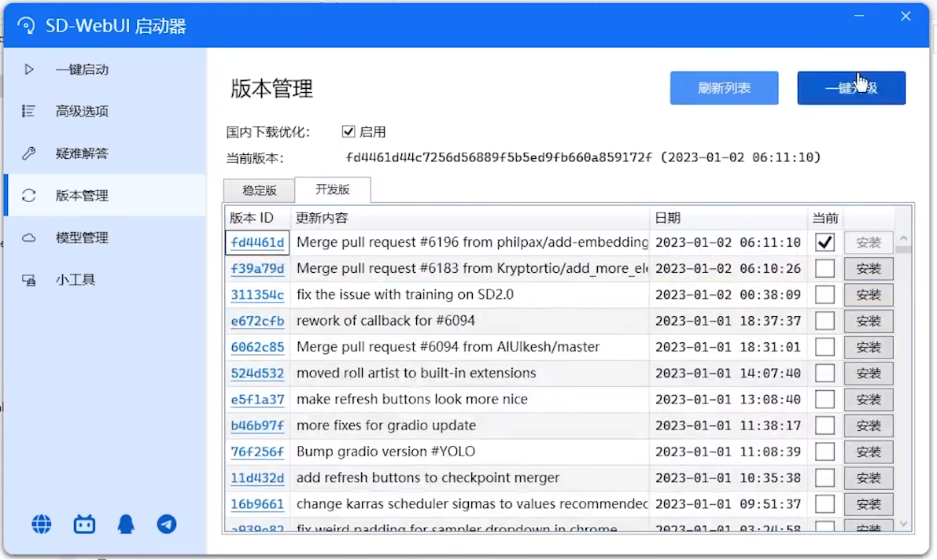Image resolution: width=937 pixels, height=560 pixels.
Task: Check the current box for version f39a79d
Action: pyautogui.click(x=824, y=269)
